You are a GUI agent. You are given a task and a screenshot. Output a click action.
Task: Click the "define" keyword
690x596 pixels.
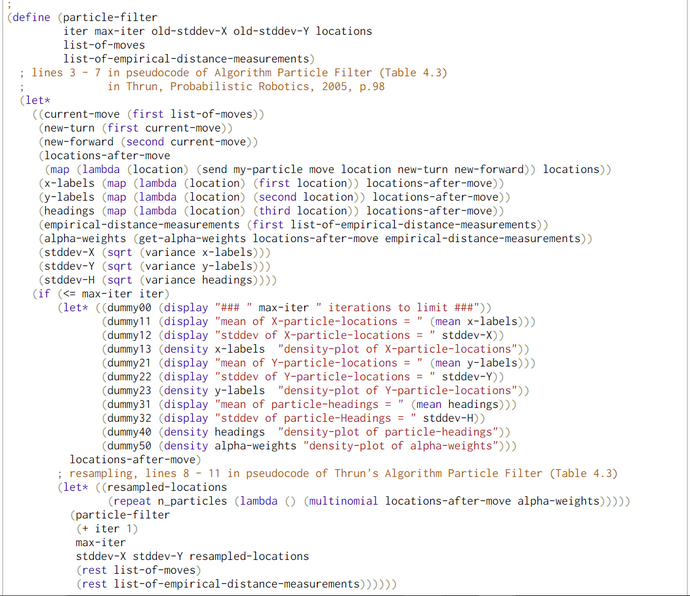click(31, 18)
